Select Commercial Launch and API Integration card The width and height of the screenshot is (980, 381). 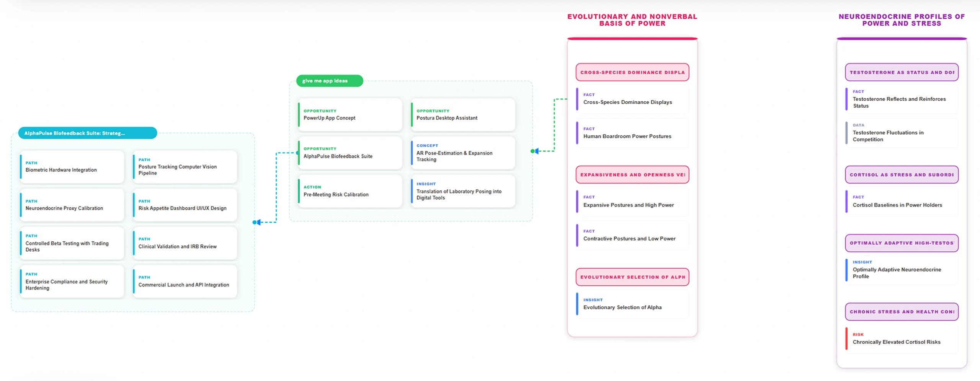pyautogui.click(x=185, y=282)
